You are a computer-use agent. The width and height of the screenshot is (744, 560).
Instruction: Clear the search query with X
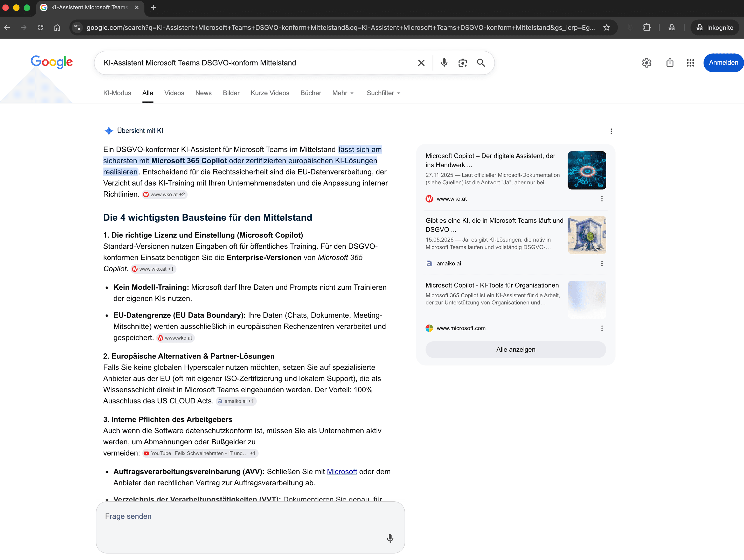click(421, 63)
